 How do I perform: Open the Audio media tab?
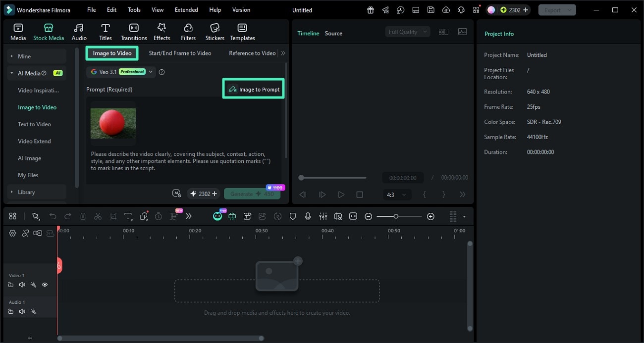(x=79, y=32)
